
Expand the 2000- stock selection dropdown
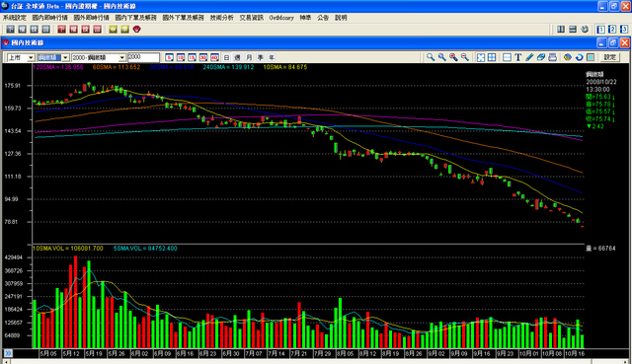click(122, 57)
